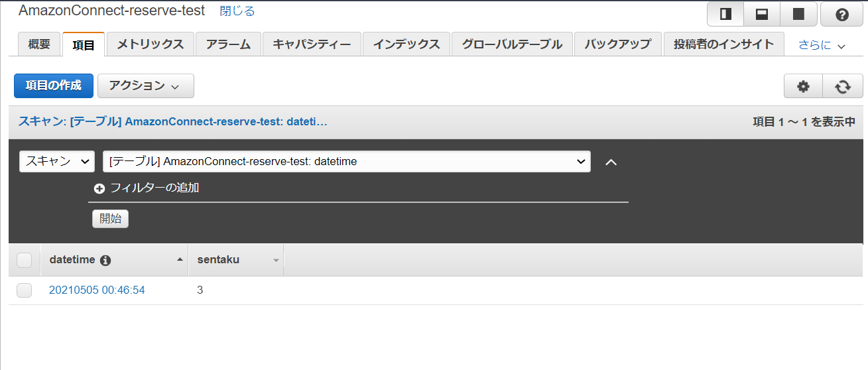
Task: Collapse the scan panel with the chevron
Action: coord(611,162)
